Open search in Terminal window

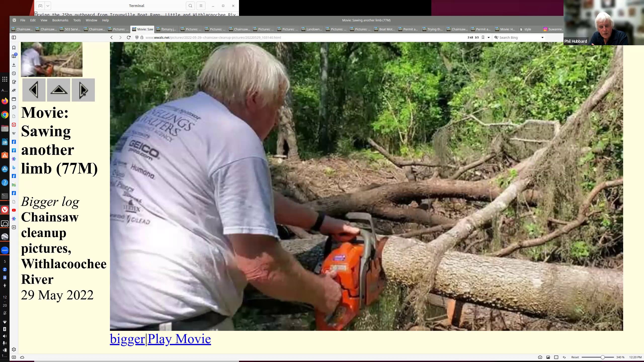coord(190,6)
